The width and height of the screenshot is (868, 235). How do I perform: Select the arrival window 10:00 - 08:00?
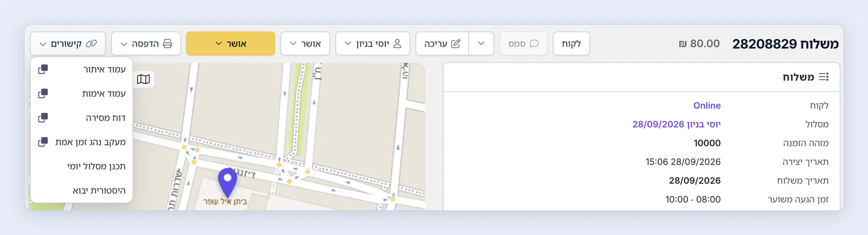pyautogui.click(x=693, y=200)
